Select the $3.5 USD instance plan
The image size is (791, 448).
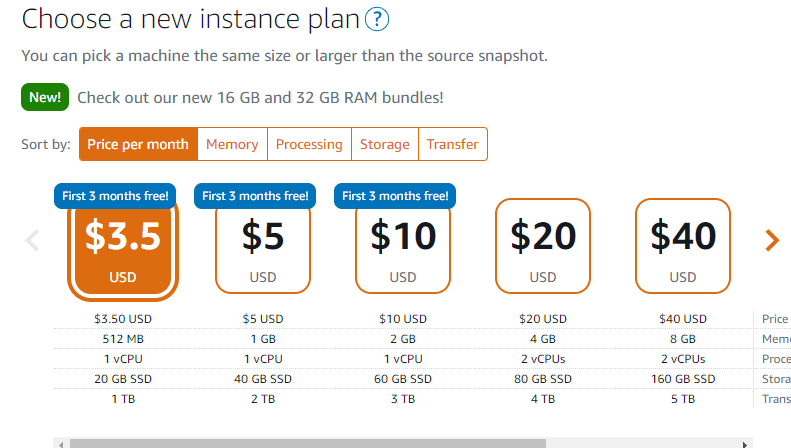(x=123, y=248)
